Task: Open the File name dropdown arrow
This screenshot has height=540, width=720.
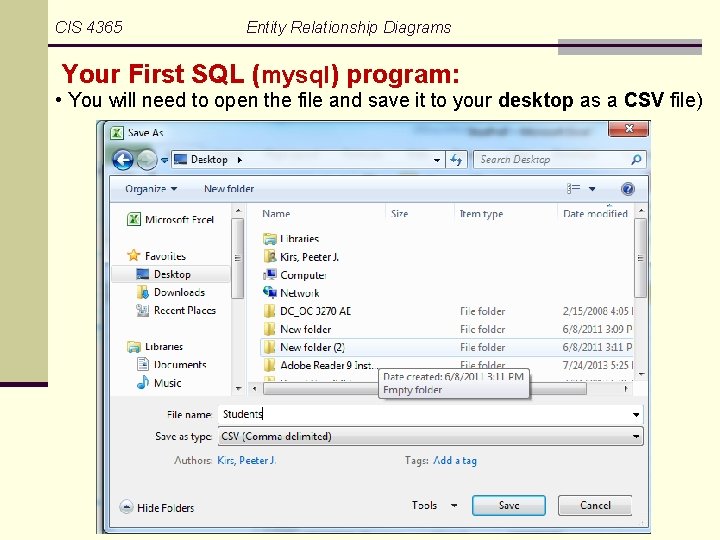Action: [x=636, y=415]
